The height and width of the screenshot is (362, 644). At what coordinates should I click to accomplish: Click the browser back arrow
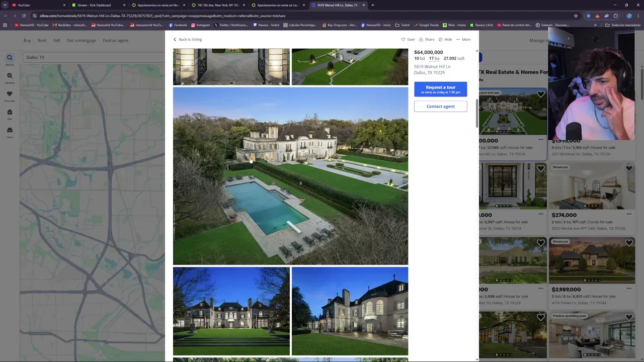click(x=5, y=16)
